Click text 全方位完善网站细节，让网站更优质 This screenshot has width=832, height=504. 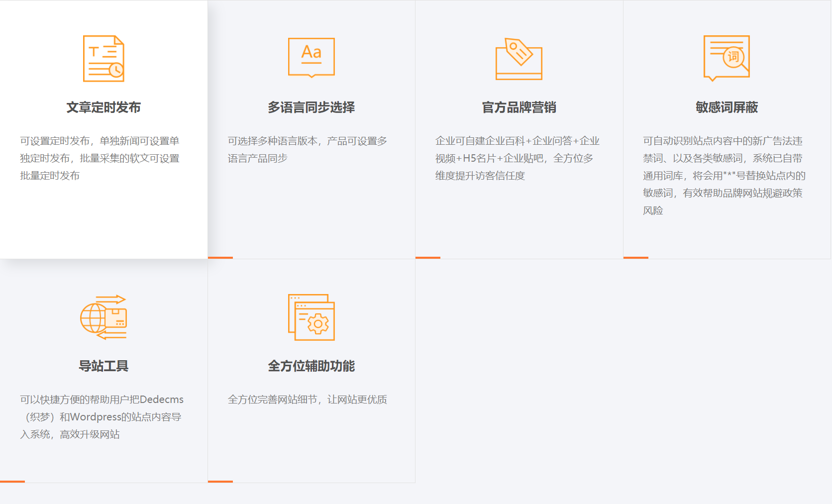pos(308,400)
